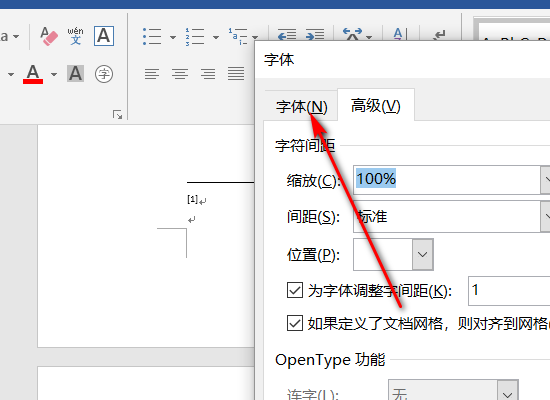Click the 字符间距 section label
This screenshot has height=400, width=550.
[305, 146]
